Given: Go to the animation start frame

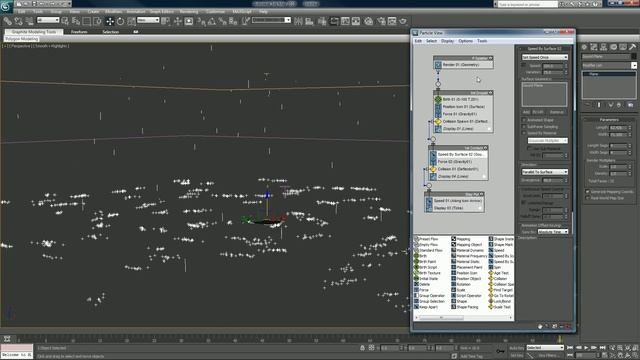Looking at the screenshot, I should point(571,348).
